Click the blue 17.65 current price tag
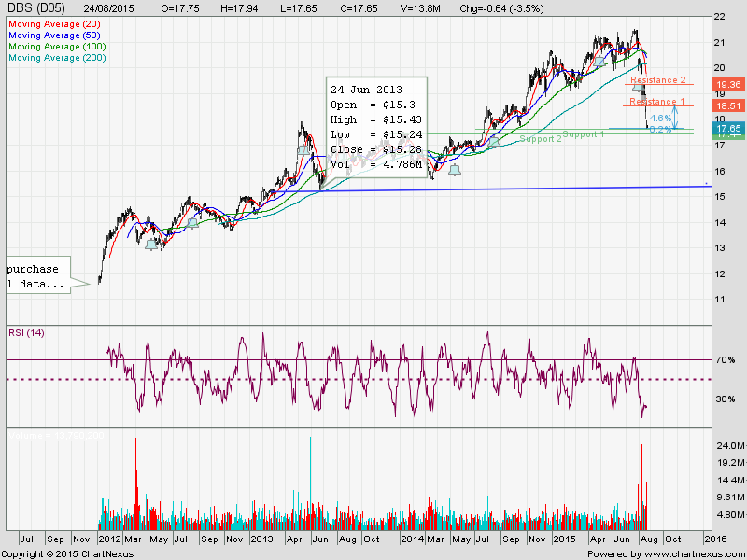Image resolution: width=747 pixels, height=560 pixels. tap(729, 128)
